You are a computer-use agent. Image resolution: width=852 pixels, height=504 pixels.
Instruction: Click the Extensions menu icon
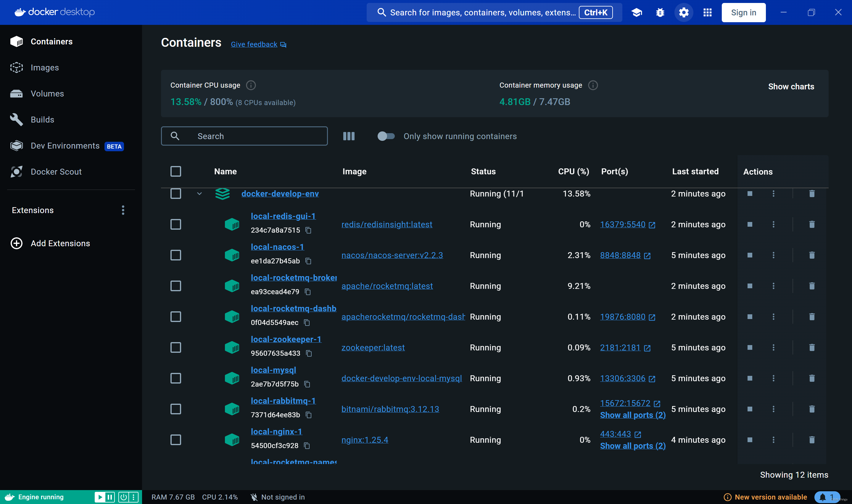[123, 210]
